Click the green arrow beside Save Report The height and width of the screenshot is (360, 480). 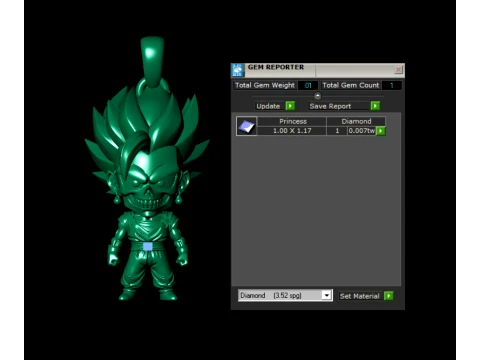pos(375,106)
